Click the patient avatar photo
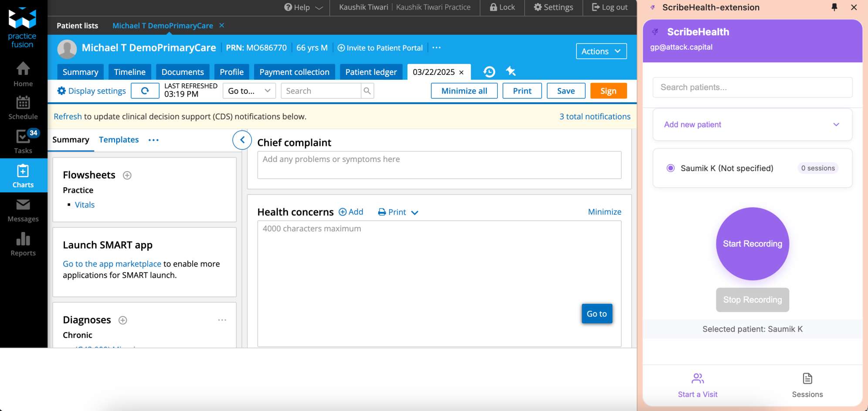The height and width of the screenshot is (411, 868). [67, 49]
